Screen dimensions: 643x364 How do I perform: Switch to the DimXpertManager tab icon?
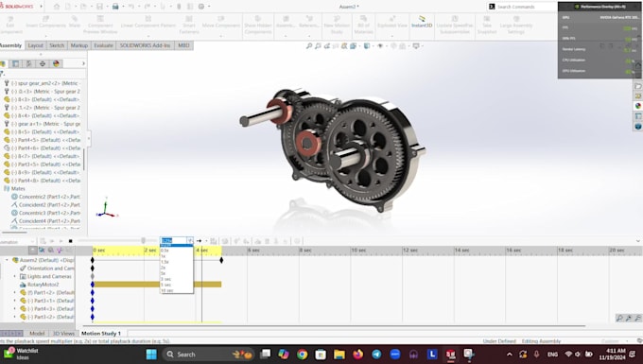(43, 63)
